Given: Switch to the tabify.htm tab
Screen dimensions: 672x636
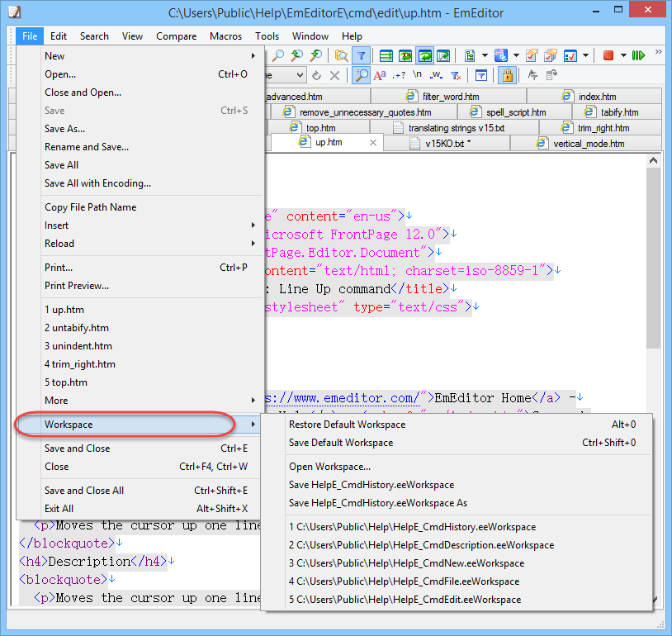Looking at the screenshot, I should 617,112.
